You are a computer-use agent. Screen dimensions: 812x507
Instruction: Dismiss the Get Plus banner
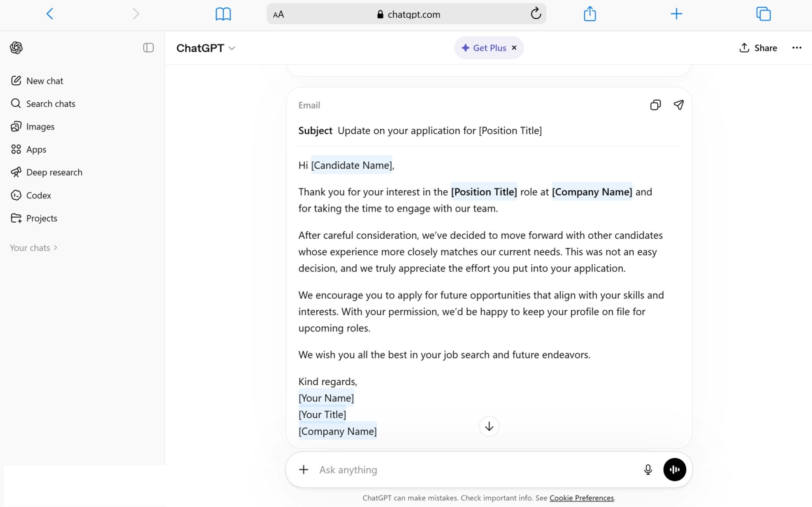point(514,48)
